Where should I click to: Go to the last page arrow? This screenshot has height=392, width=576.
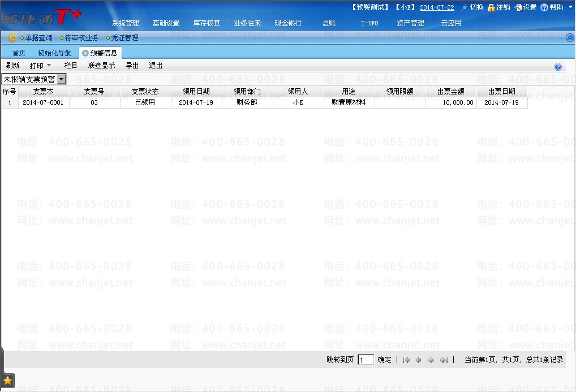444,360
